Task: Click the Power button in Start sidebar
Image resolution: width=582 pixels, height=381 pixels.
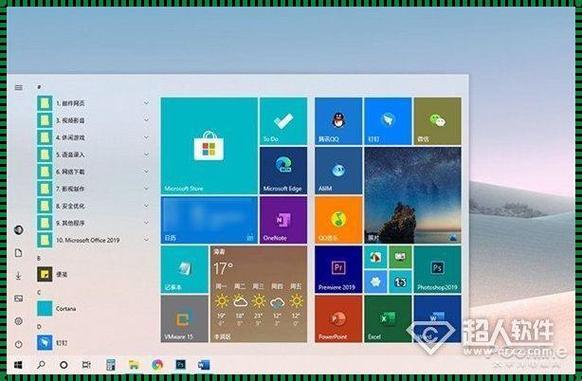Action: (x=19, y=344)
